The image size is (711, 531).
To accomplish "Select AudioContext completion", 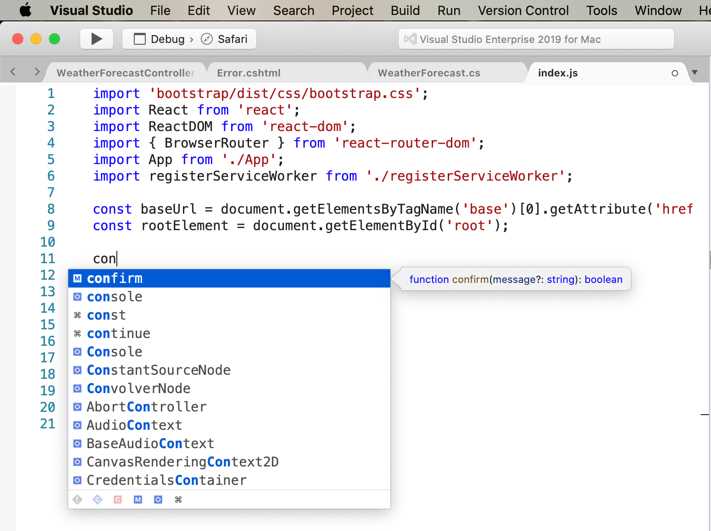I will point(229,425).
